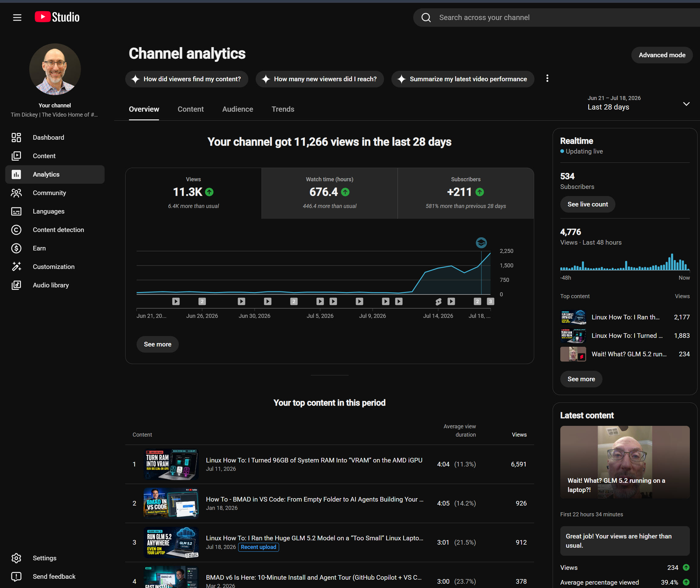Image resolution: width=700 pixels, height=588 pixels.
Task: Click the Views column header
Action: (519, 435)
